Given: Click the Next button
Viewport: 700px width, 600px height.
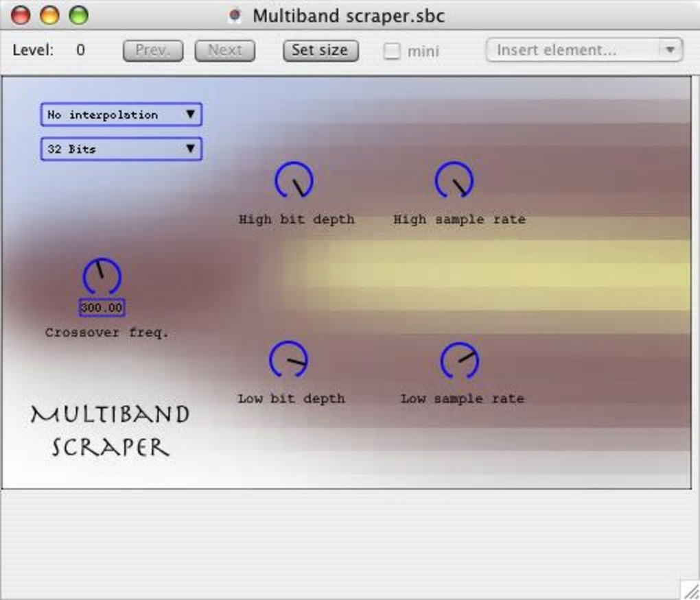Looking at the screenshot, I should click(225, 51).
